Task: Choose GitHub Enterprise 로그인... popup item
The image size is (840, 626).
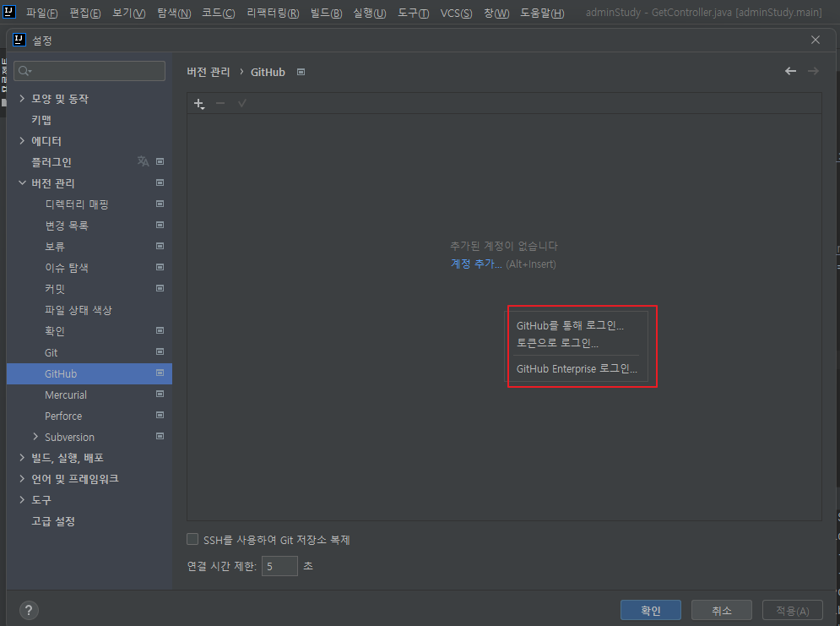Action: pyautogui.click(x=576, y=368)
